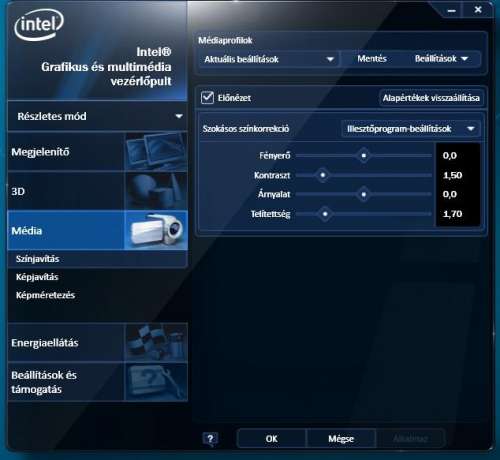This screenshot has height=460, width=500.
Task: Open the Megjelenítő monitors thumbnail
Action: click(x=156, y=152)
